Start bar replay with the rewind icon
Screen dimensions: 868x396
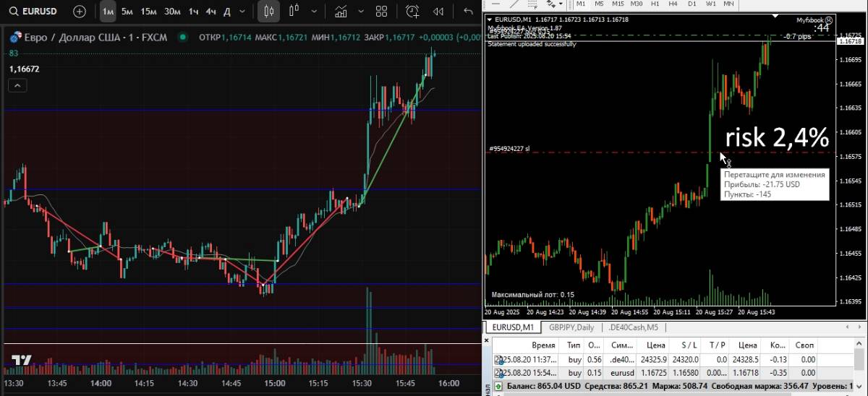click(x=438, y=12)
